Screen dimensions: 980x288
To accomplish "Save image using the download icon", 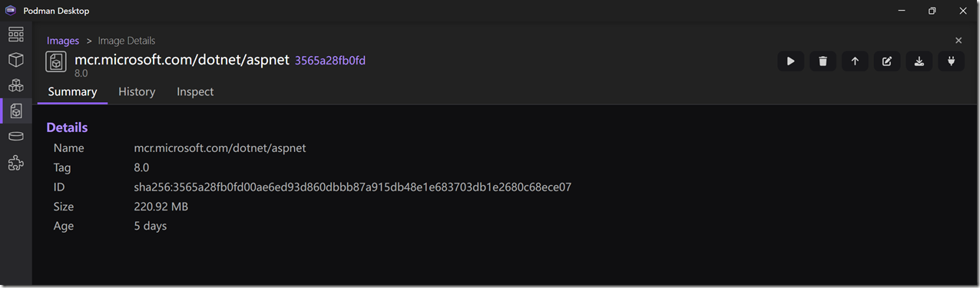I will point(919,61).
